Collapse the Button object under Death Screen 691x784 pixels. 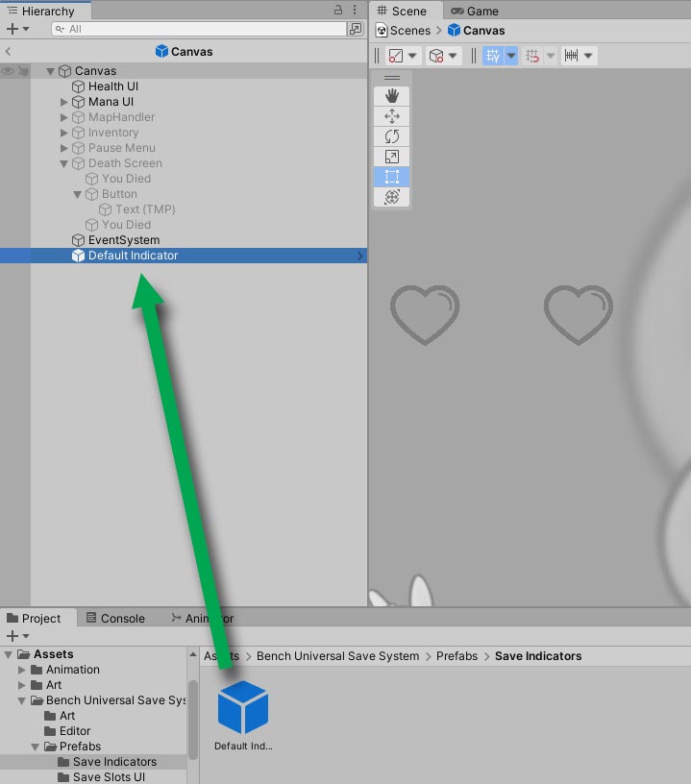pyautogui.click(x=77, y=194)
